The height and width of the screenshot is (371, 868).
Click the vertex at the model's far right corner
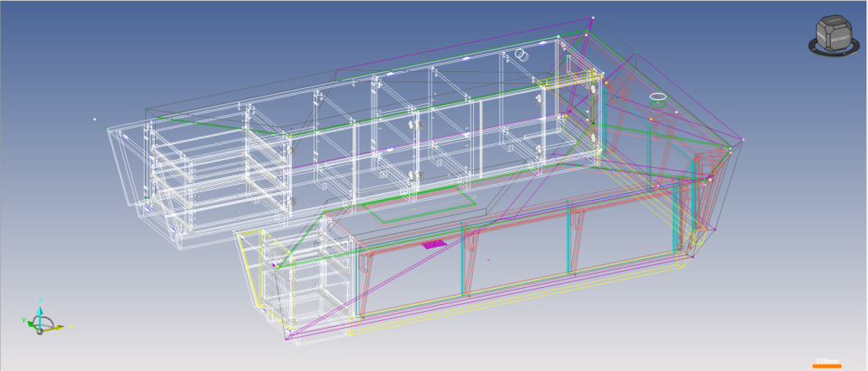click(x=743, y=140)
